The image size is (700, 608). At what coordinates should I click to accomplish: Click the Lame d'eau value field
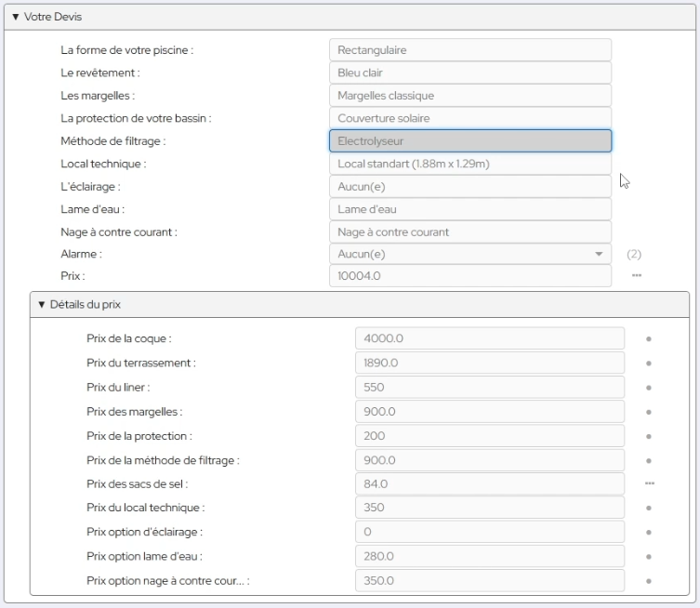(x=470, y=209)
